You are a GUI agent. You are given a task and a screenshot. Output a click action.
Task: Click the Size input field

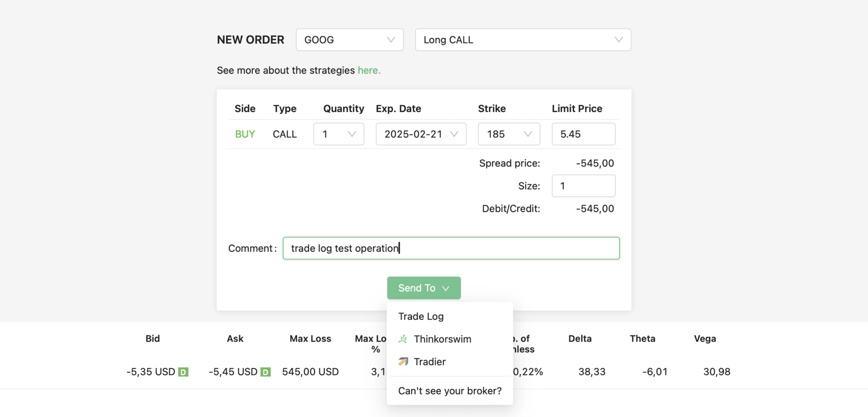point(583,186)
